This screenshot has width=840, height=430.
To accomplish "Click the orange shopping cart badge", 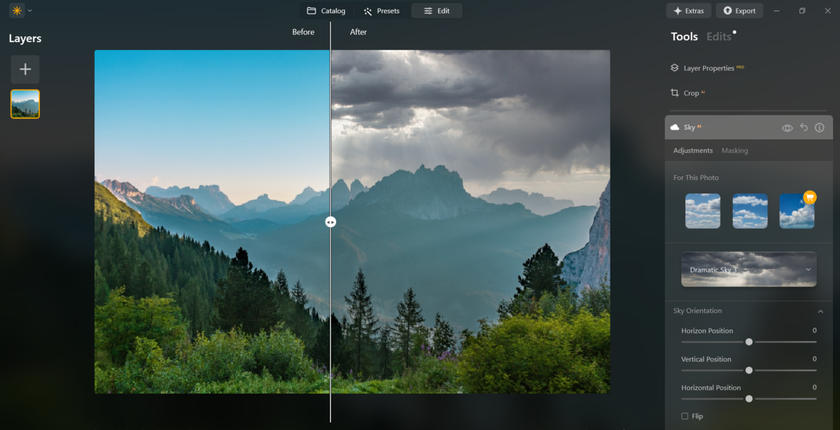I will click(809, 197).
